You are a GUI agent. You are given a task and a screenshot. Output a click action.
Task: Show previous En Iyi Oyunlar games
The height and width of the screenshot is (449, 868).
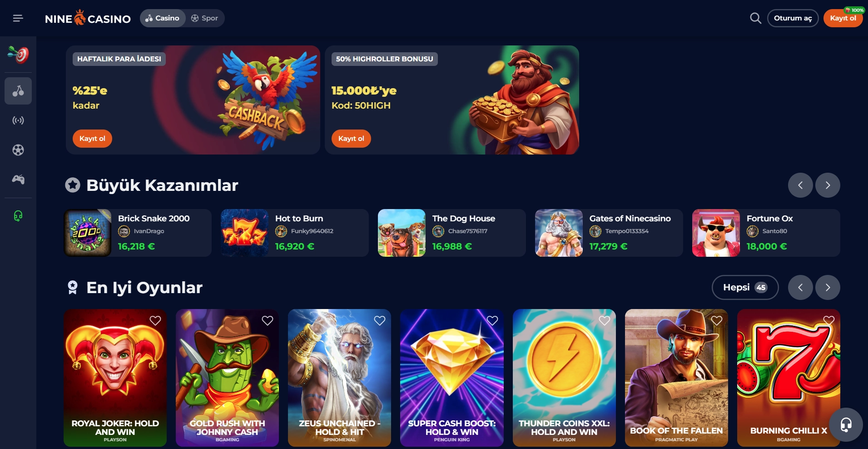800,287
